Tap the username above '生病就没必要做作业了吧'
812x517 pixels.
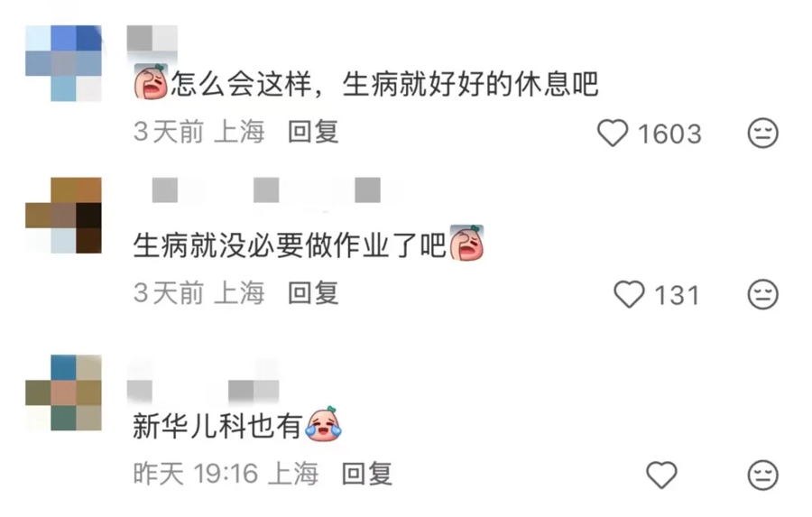(x=266, y=190)
